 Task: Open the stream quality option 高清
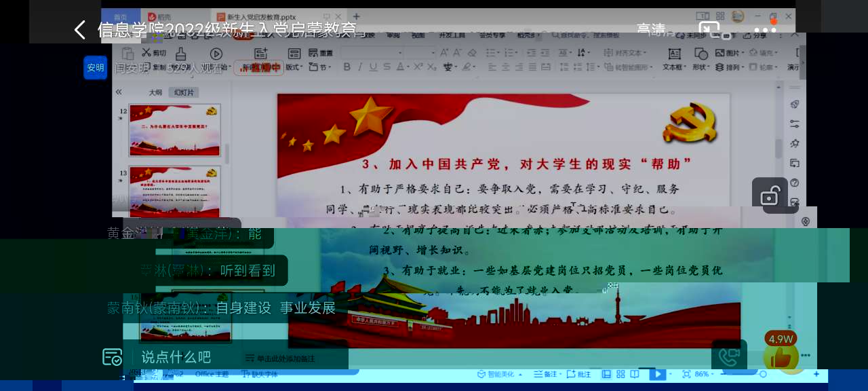click(651, 30)
